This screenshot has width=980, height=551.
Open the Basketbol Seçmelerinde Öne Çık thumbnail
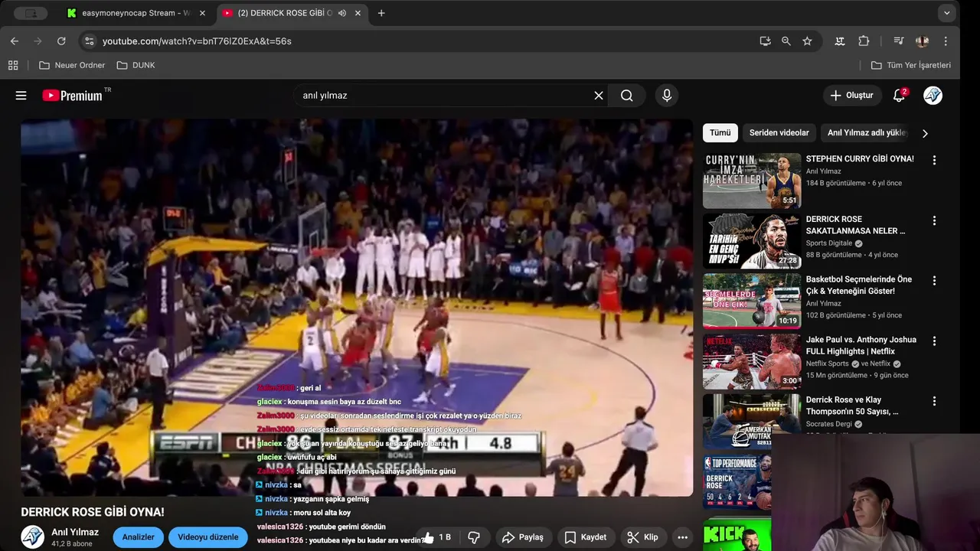(x=752, y=301)
